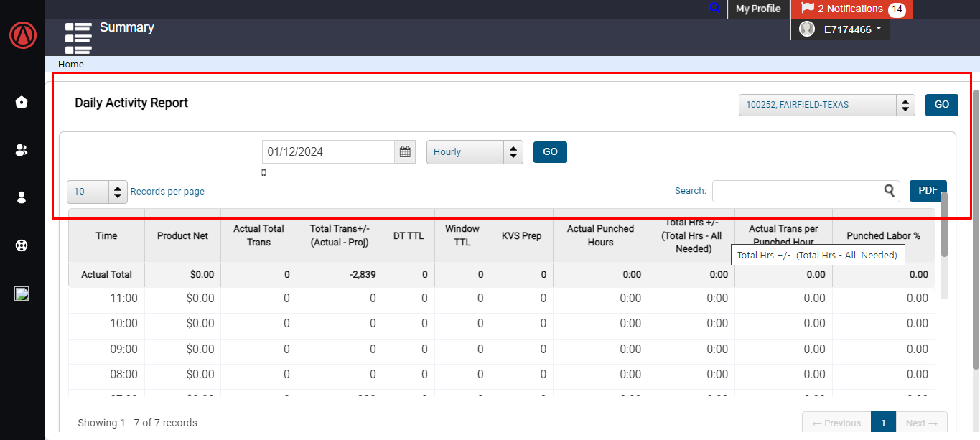Click the Total Trans+/- column header
Viewport: 980px width, 440px height.
340,235
